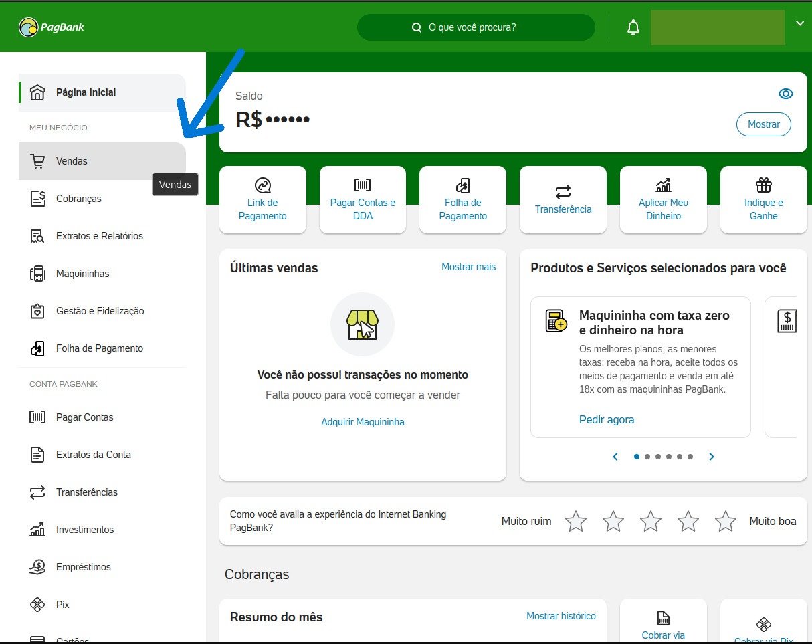This screenshot has width=812, height=644.
Task: Click the search magnifier icon
Action: [417, 28]
